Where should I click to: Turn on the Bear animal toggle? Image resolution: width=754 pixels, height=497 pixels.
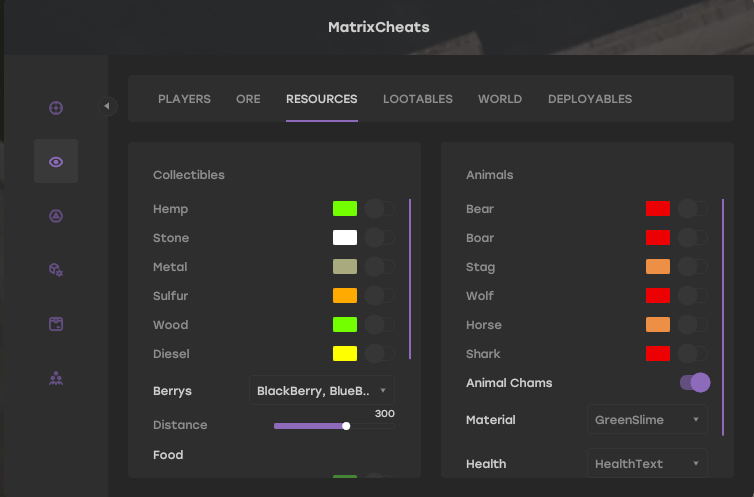693,209
